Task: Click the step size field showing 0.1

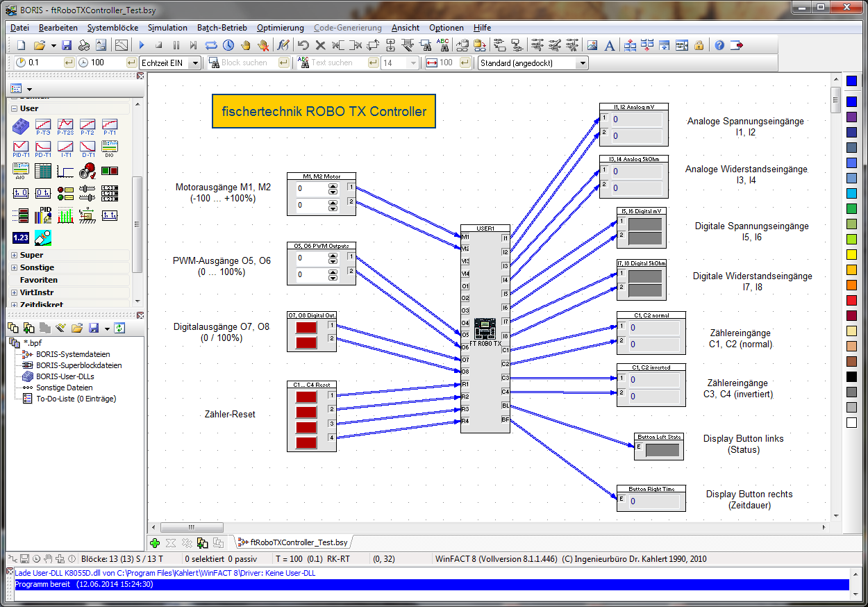Action: [44, 63]
